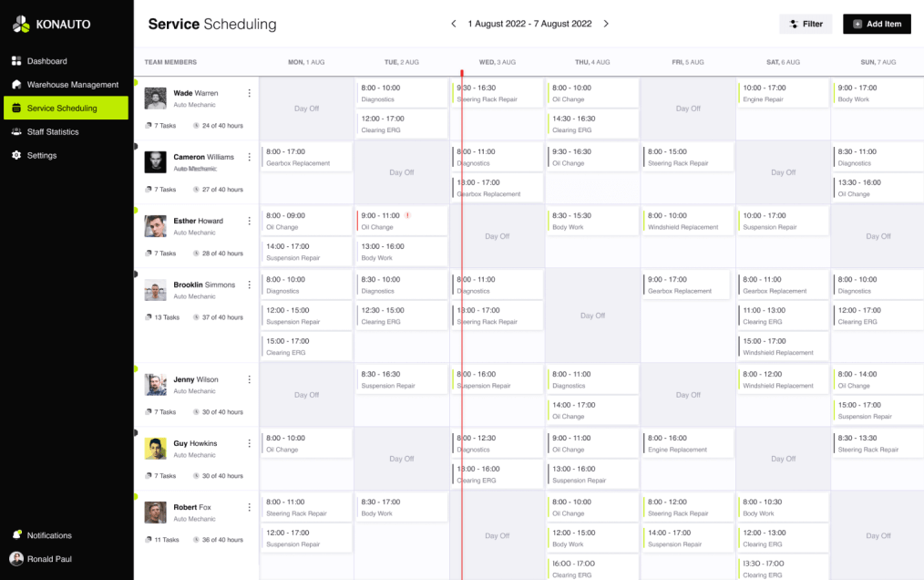This screenshot has height=580, width=924.
Task: Click the warning icon on Esther's Oil Change
Action: coord(407,215)
